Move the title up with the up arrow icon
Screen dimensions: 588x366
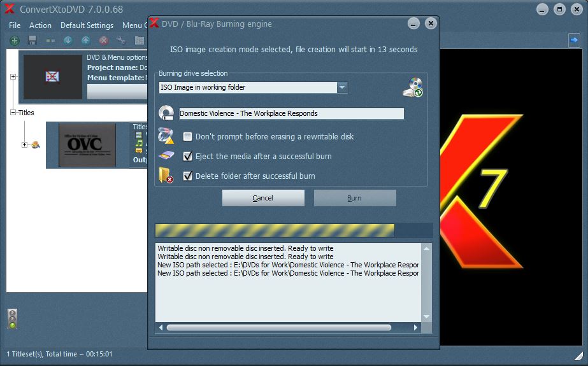86,41
